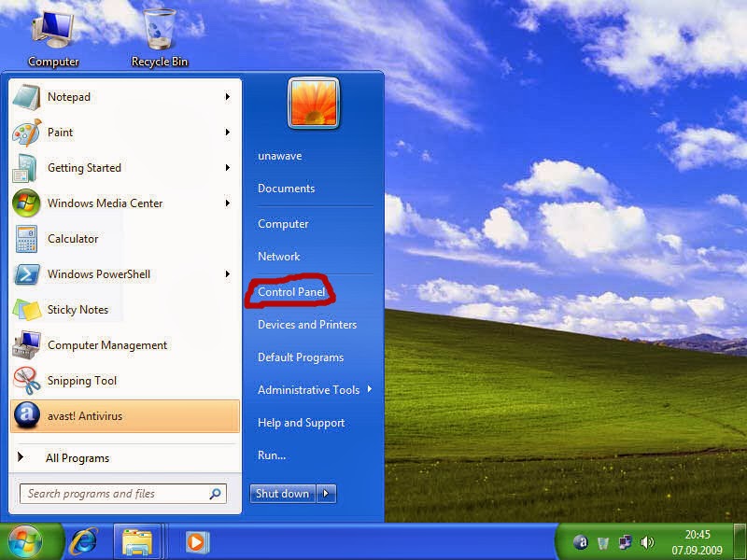Focus the Search programs and files box
Viewport: 747px width, 560px height.
pos(123,494)
